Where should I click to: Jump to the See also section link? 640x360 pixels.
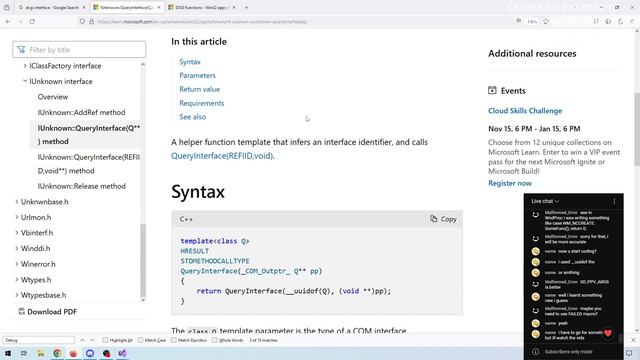coord(193,117)
